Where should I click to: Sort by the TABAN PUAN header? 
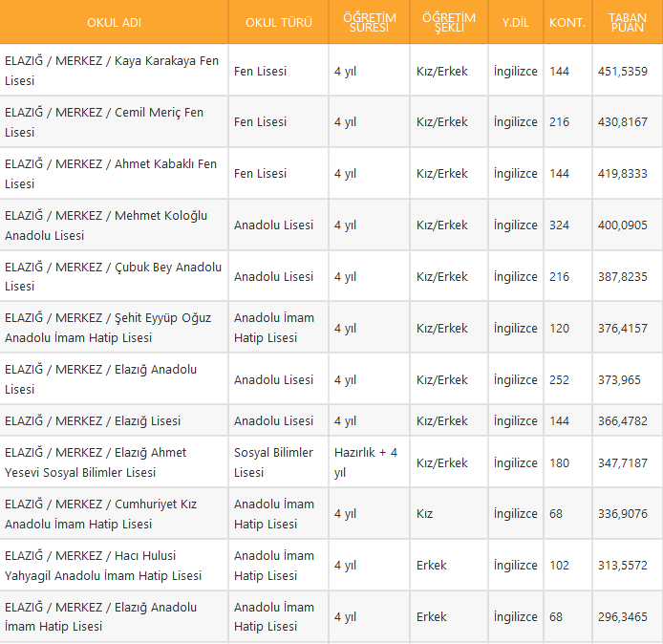click(x=627, y=22)
